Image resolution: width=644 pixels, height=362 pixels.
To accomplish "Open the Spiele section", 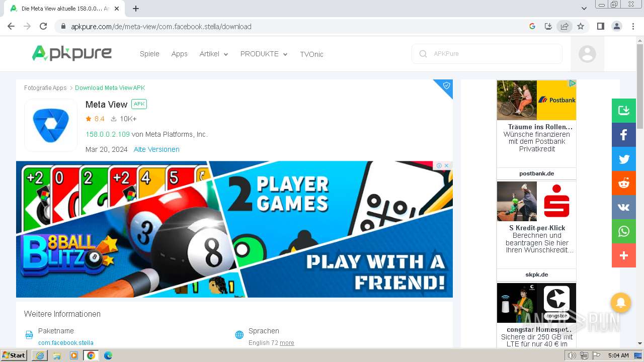I will tap(149, 54).
